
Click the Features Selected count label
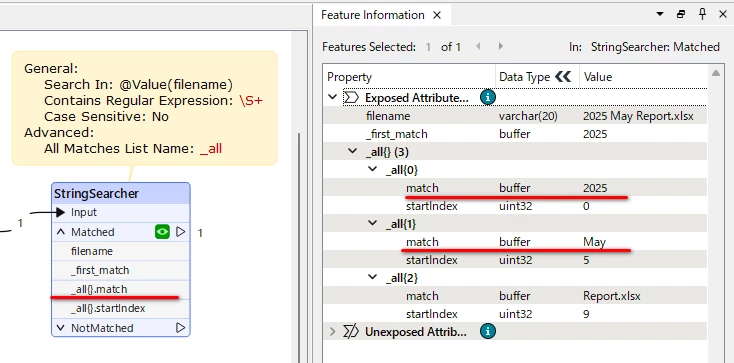369,47
